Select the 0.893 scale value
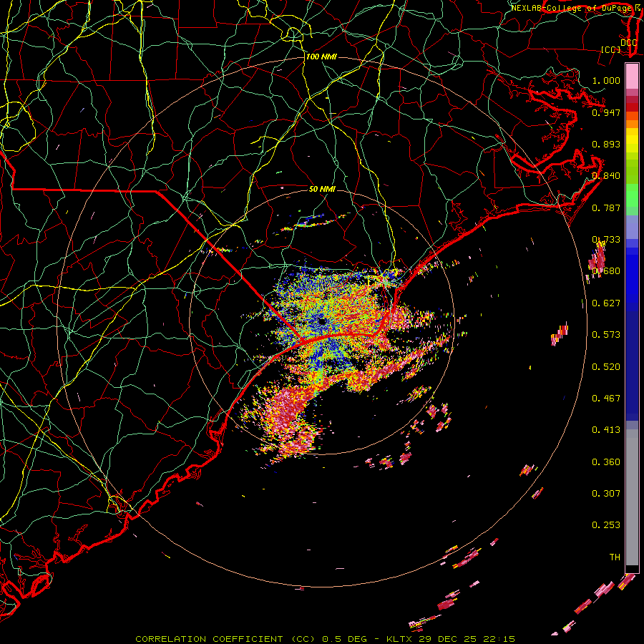The height and width of the screenshot is (644, 644). tap(606, 144)
